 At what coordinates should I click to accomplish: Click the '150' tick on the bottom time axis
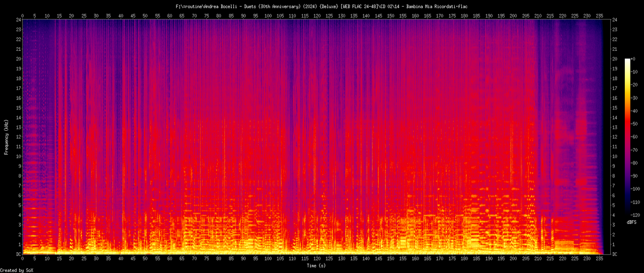390,259
